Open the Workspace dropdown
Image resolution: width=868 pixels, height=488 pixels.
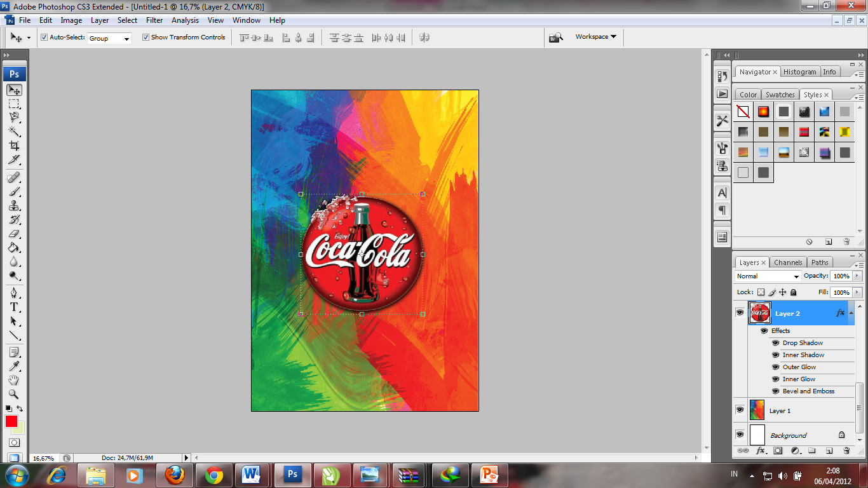pyautogui.click(x=595, y=37)
